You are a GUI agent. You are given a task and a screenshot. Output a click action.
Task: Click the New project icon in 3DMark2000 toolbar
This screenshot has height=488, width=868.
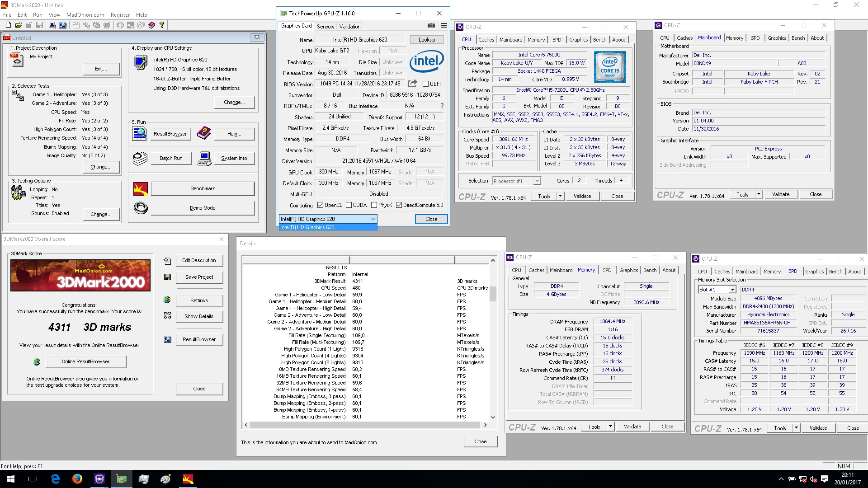pyautogui.click(x=8, y=25)
